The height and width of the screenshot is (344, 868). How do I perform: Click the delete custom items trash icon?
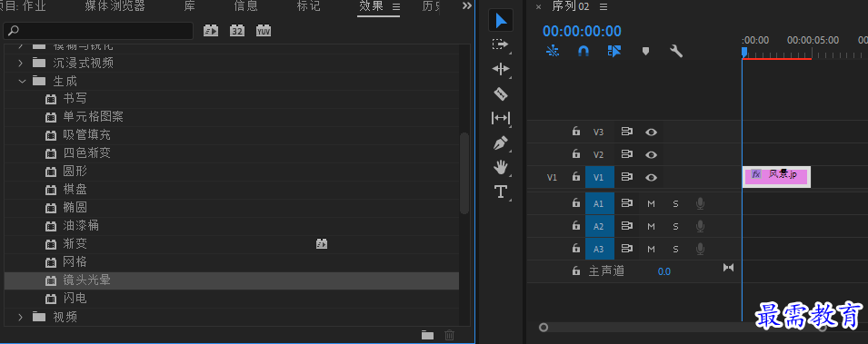tap(450, 335)
